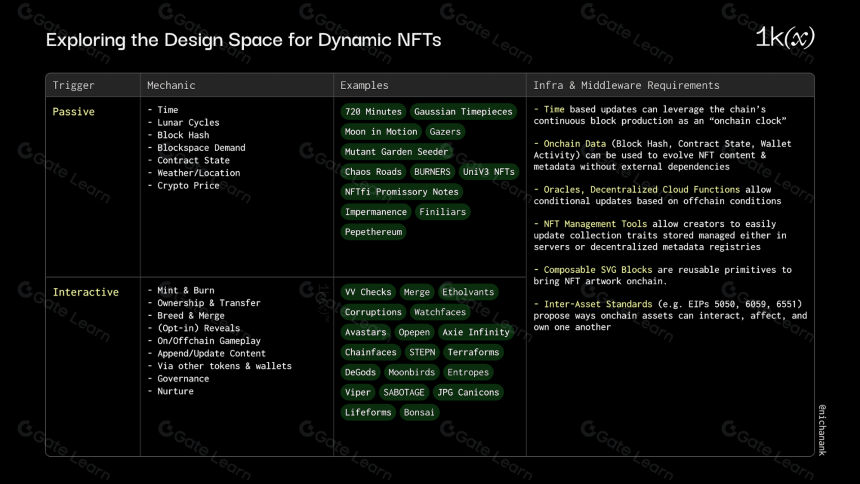Click the 'Bonsai' tag
This screenshot has height=484, width=860.
418,412
